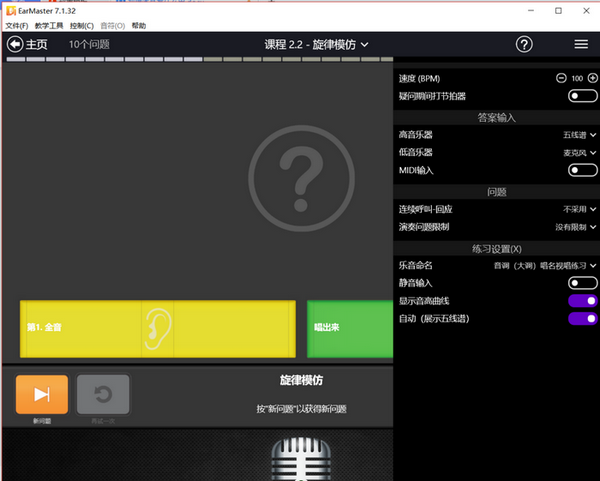Viewport: 600px width, 481px height.
Task: Click the BPM value 100
Action: [577, 78]
